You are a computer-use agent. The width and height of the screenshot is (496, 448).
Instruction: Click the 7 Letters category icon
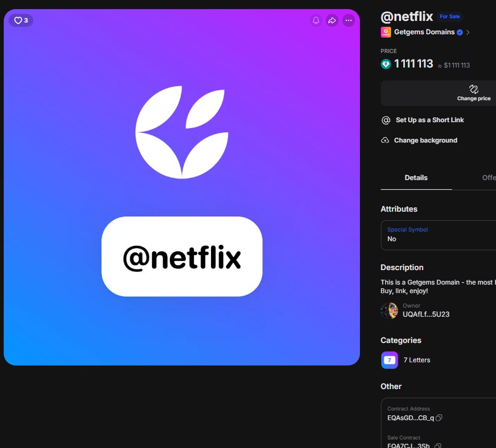pos(389,360)
